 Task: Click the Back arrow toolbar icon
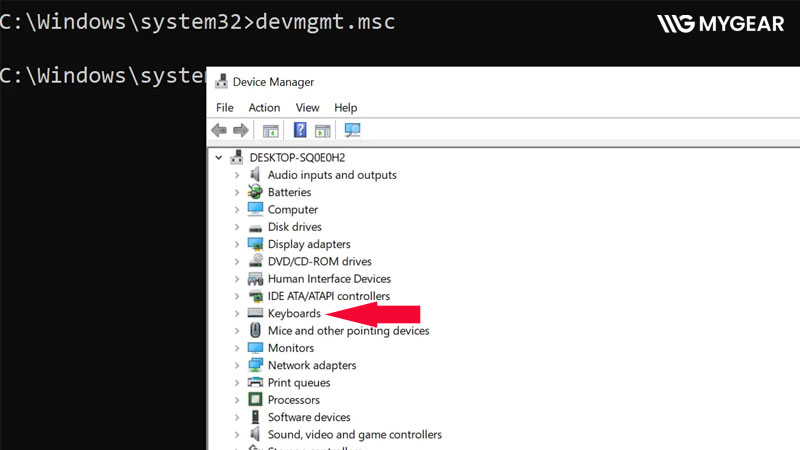219,131
